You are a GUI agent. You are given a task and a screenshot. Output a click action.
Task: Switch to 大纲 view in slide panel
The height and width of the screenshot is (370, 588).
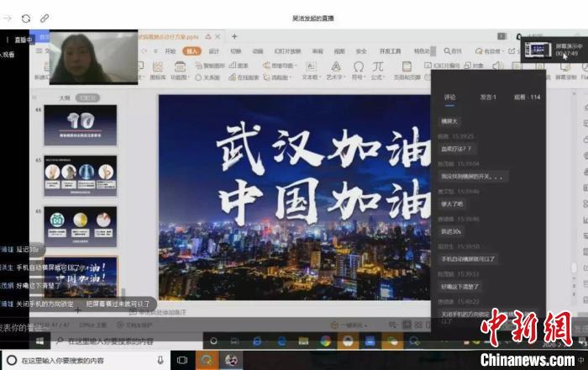point(64,98)
